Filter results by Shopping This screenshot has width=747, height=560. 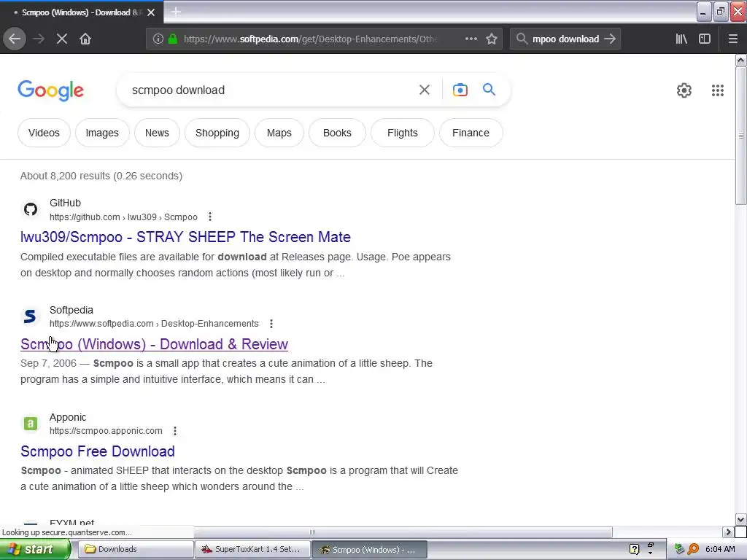[x=217, y=133]
